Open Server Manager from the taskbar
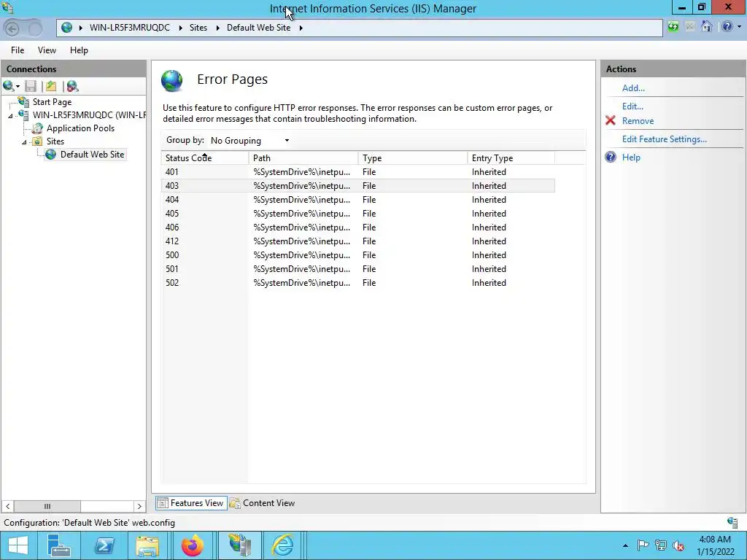 point(58,545)
